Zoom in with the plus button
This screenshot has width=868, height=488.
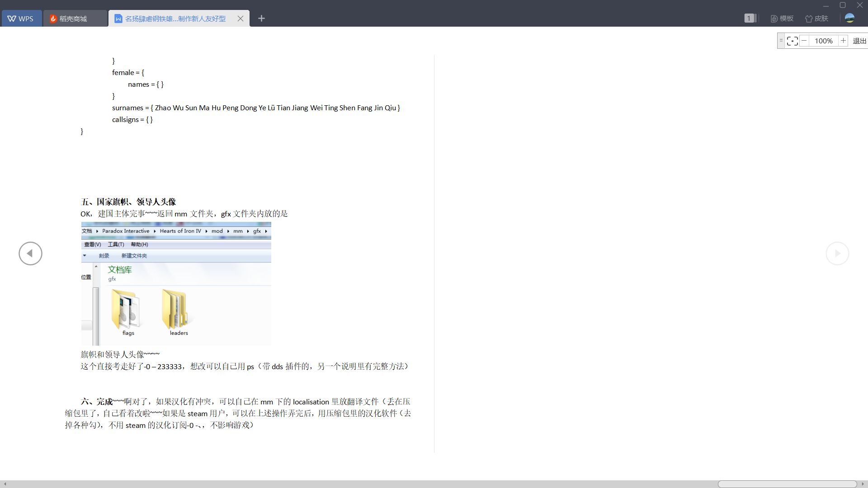[x=843, y=41]
